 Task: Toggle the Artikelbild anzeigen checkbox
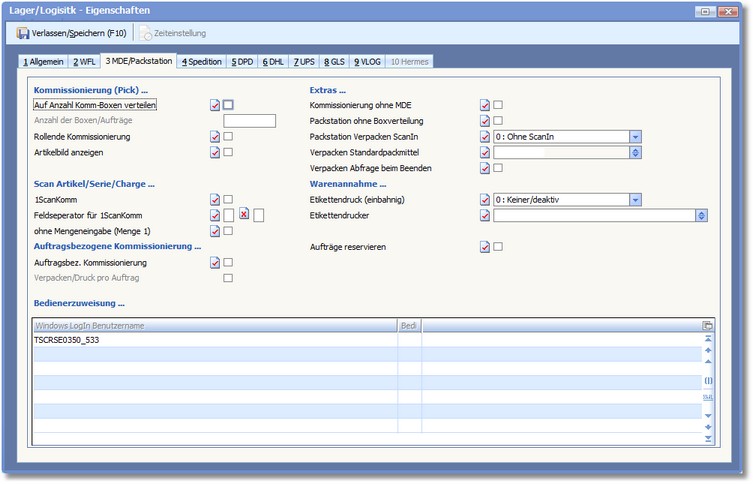(x=229, y=153)
